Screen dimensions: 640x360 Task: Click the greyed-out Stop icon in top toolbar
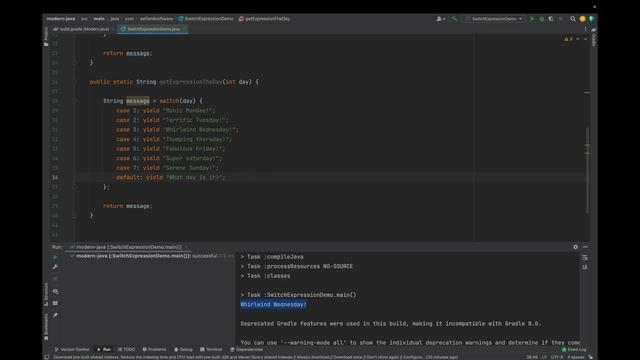561,19
